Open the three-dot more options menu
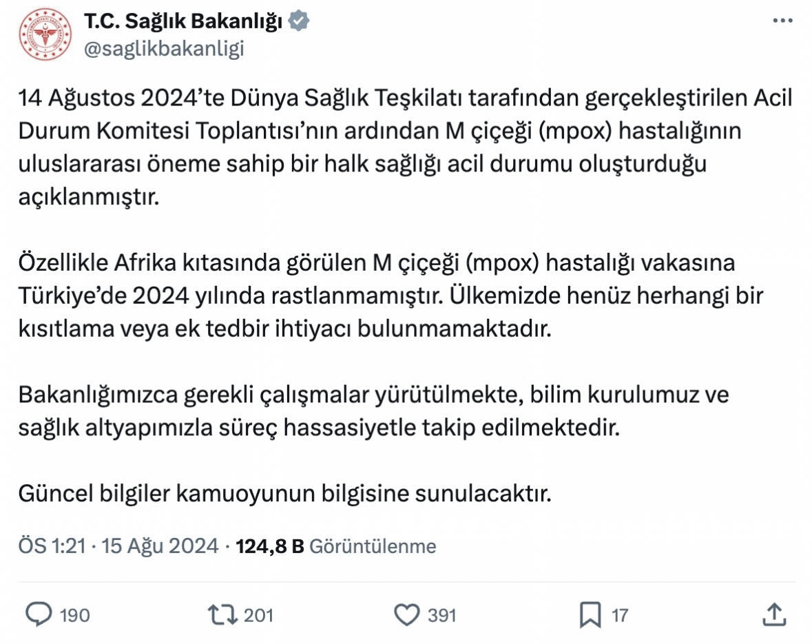The width and height of the screenshot is (812, 644). pos(782,21)
